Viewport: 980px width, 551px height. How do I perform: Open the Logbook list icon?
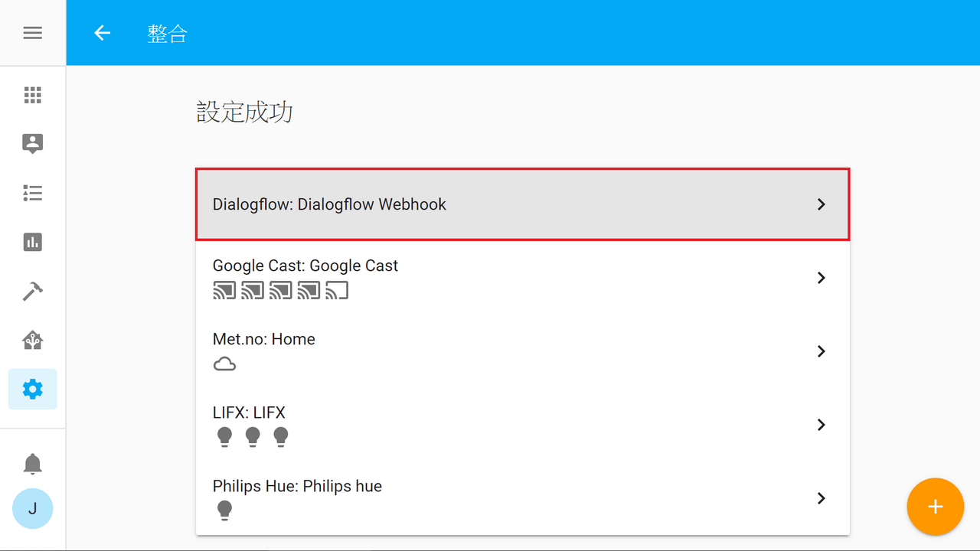[x=32, y=193]
